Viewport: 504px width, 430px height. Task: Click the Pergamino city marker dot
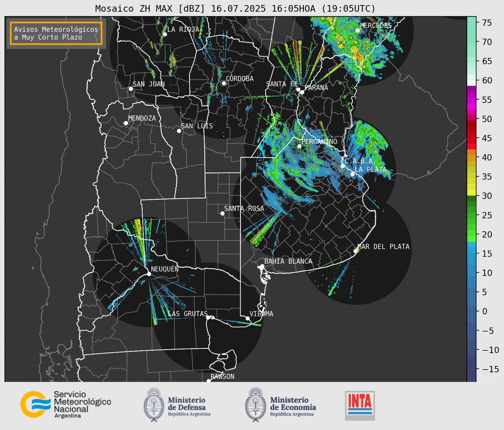click(x=299, y=146)
